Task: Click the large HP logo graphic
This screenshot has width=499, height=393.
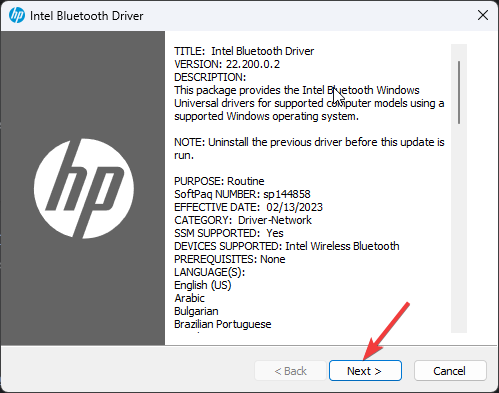Action: 84,189
